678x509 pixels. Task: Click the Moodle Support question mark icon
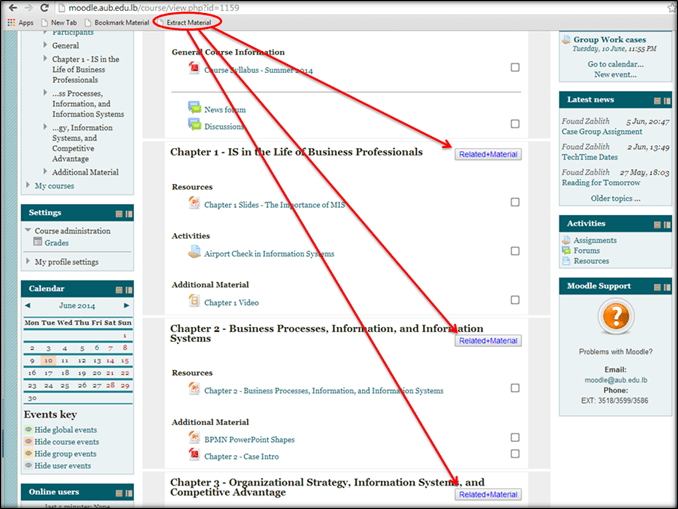(616, 317)
